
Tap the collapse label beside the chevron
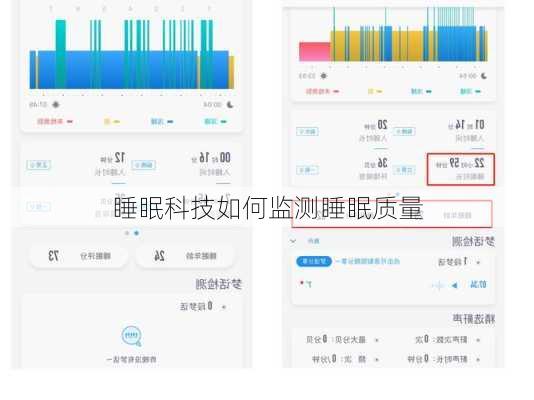pos(313,241)
